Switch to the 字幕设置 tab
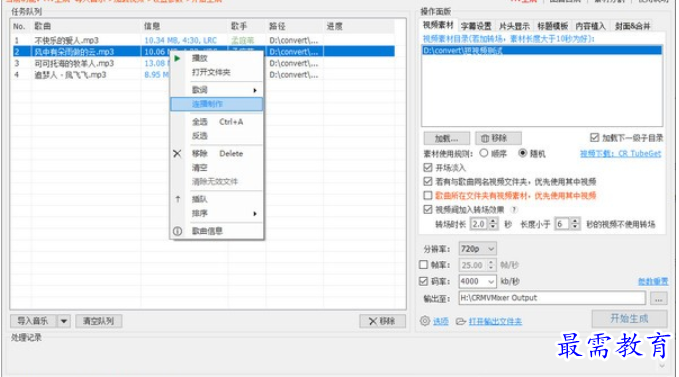679x377 pixels. (x=476, y=26)
